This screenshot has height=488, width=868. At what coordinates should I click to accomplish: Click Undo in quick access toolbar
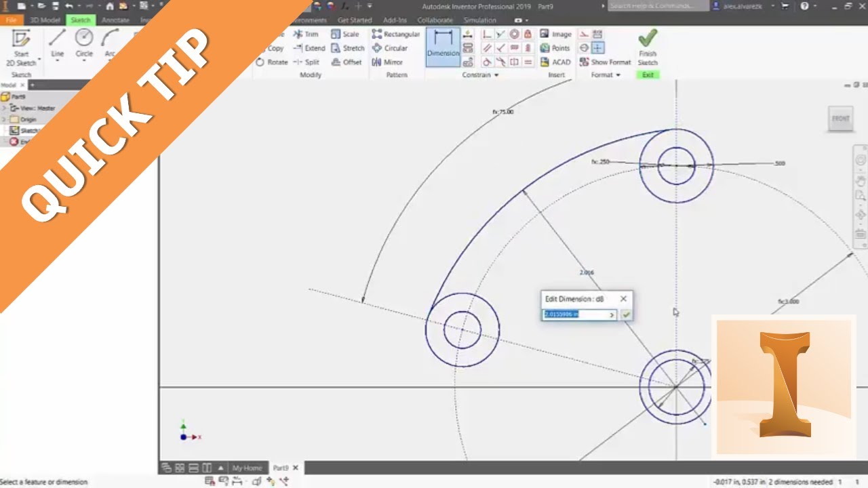pos(69,6)
